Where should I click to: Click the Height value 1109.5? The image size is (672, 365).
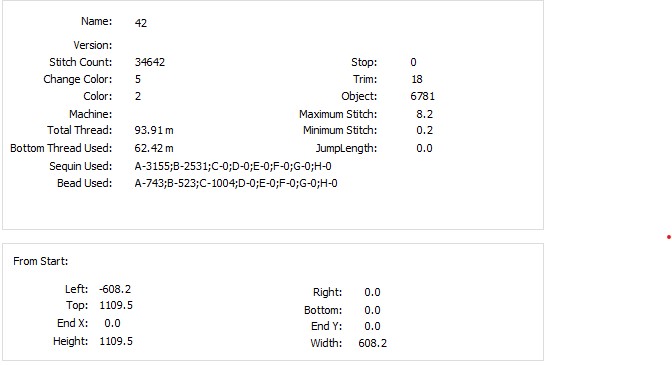(116, 341)
